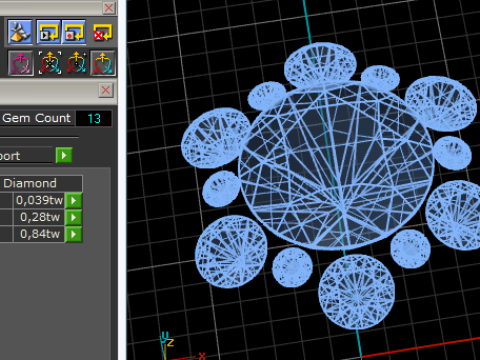This screenshot has width=480, height=360.
Task: Select the bottommost medium gem below center stone
Action: coord(357,292)
